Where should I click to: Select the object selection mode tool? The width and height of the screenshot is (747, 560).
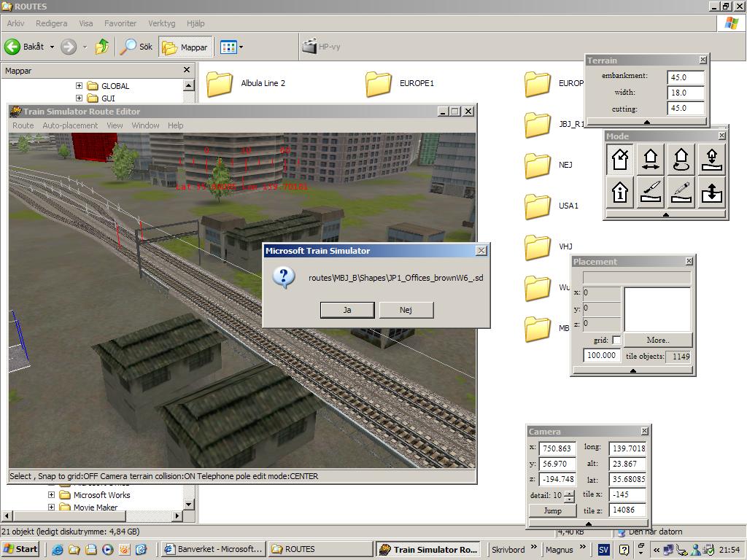pos(620,159)
